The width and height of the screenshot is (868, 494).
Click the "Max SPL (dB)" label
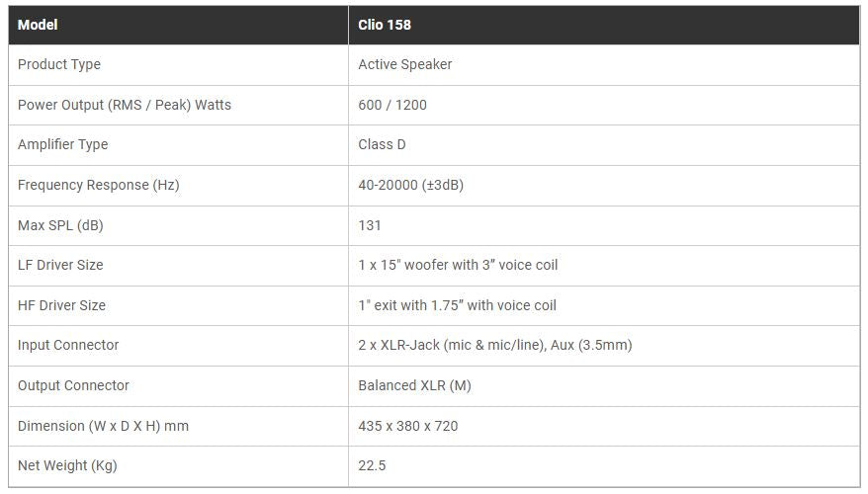(60, 225)
